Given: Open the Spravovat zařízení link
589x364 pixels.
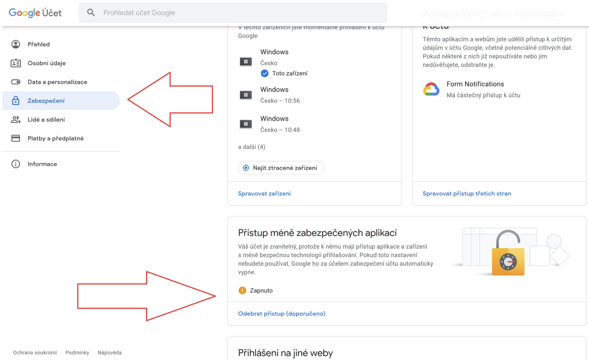Looking at the screenshot, I should 264,193.
